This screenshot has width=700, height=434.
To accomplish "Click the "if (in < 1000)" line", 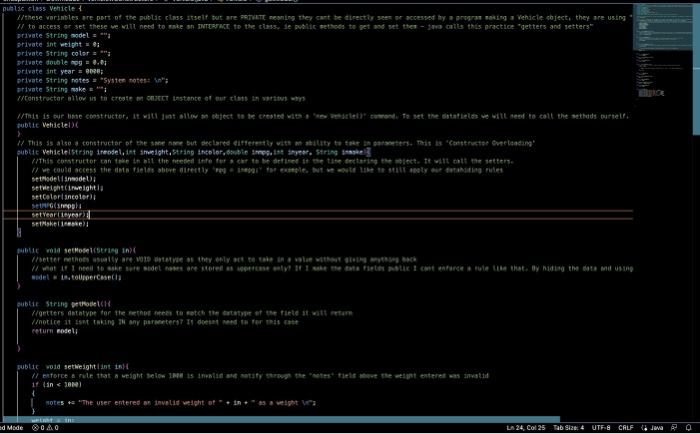I will point(57,384).
